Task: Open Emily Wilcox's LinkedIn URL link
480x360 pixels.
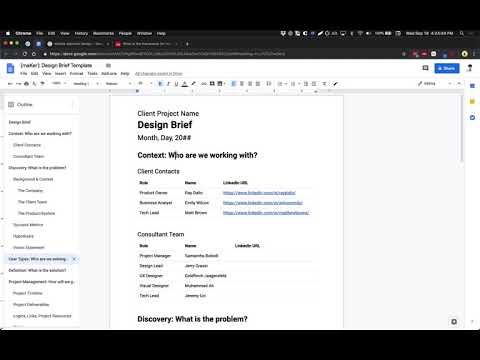Action: tap(263, 203)
